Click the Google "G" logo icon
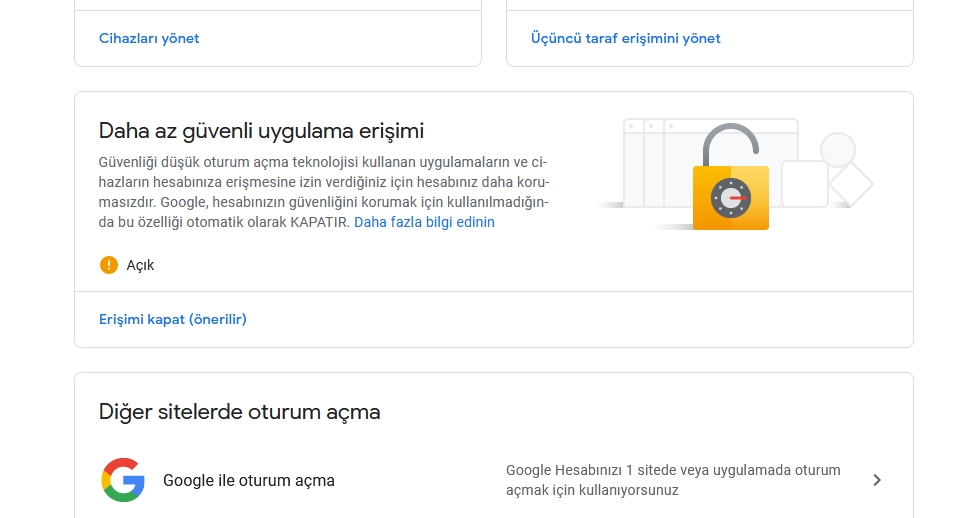This screenshot has height=518, width=977. click(122, 480)
